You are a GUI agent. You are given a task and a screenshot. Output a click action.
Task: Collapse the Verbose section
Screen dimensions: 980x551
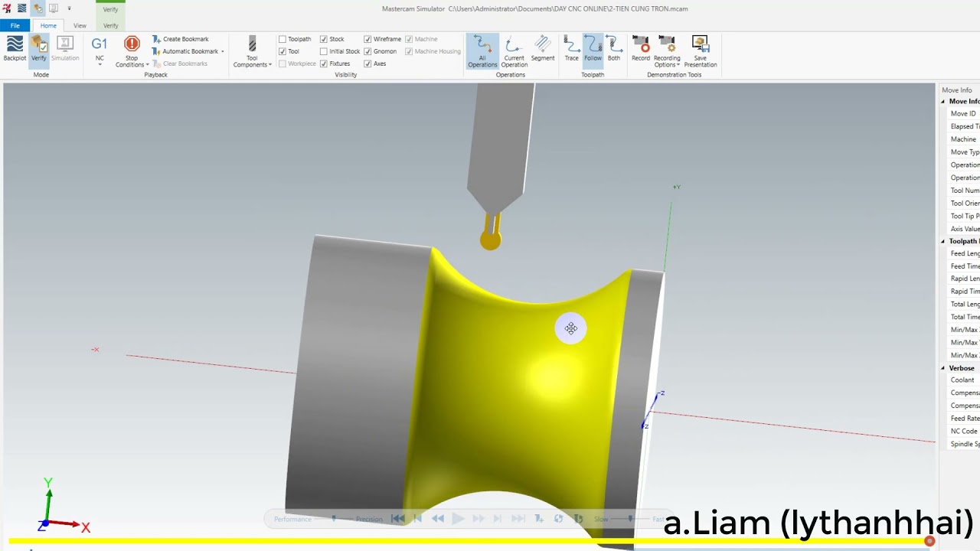[x=943, y=368]
